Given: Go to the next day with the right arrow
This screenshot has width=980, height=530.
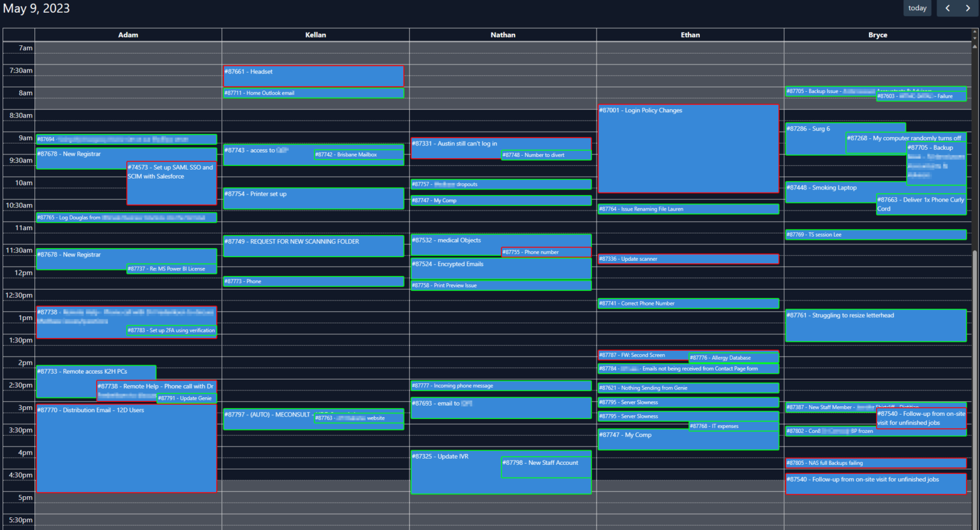Looking at the screenshot, I should pyautogui.click(x=968, y=8).
